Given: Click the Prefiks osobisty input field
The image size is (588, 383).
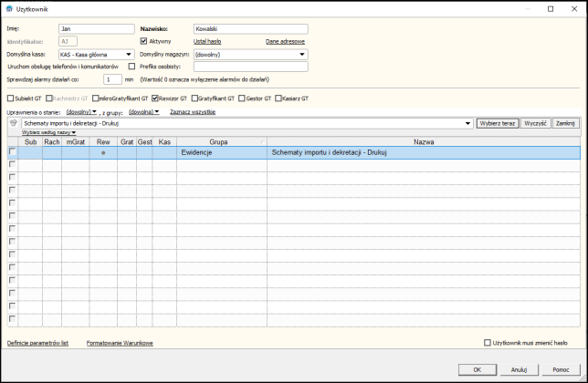Looking at the screenshot, I should click(x=251, y=67).
